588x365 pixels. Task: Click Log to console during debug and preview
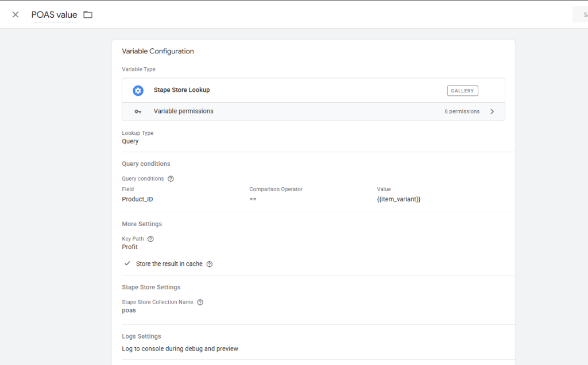pos(180,348)
